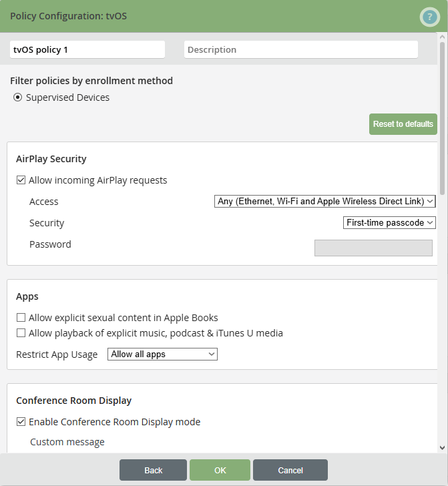The width and height of the screenshot is (448, 486).
Task: Click the Allow incoming AirPlay requests label
Action: [x=97, y=180]
